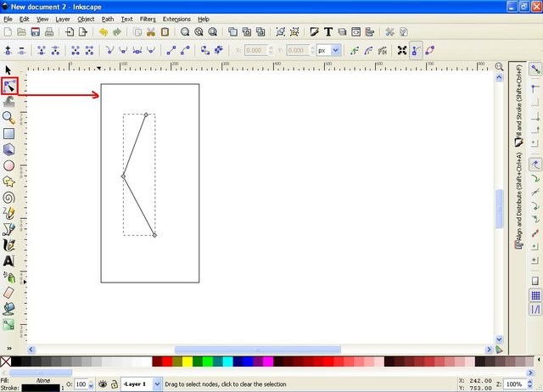Image resolution: width=543 pixels, height=392 pixels.
Task: Select the Text tool in toolbox
Action: (8, 260)
